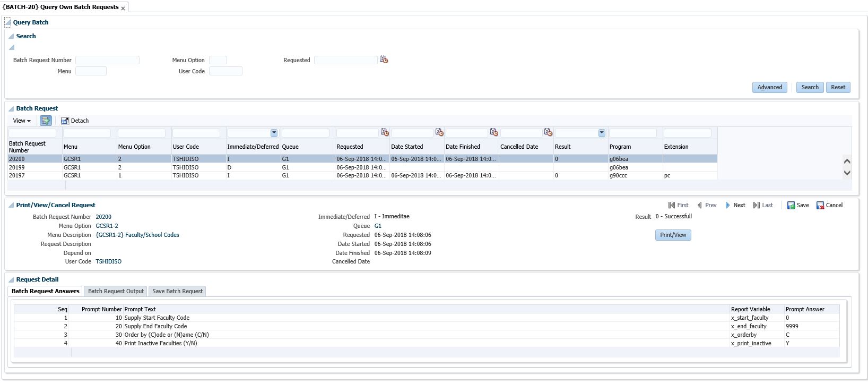Image resolution: width=868 pixels, height=383 pixels.
Task: Switch to Save Batch Request tab
Action: coord(177,291)
